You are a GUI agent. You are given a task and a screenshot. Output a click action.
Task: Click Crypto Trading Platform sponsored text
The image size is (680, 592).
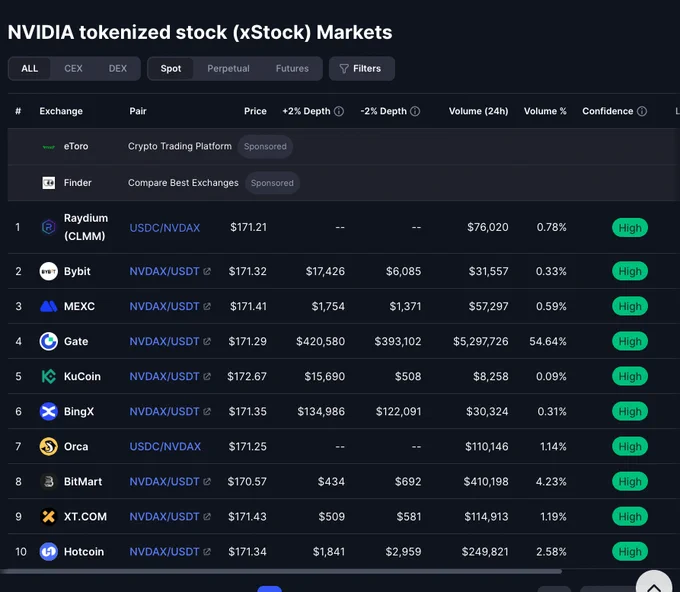(180, 147)
